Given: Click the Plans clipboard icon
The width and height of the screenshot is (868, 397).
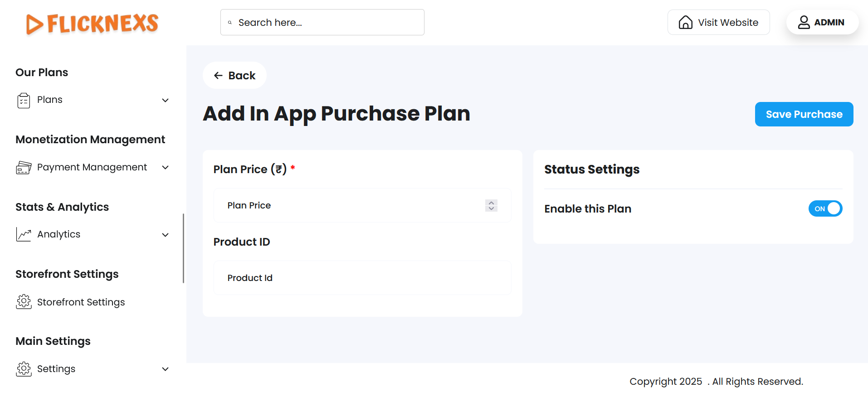Looking at the screenshot, I should [24, 100].
